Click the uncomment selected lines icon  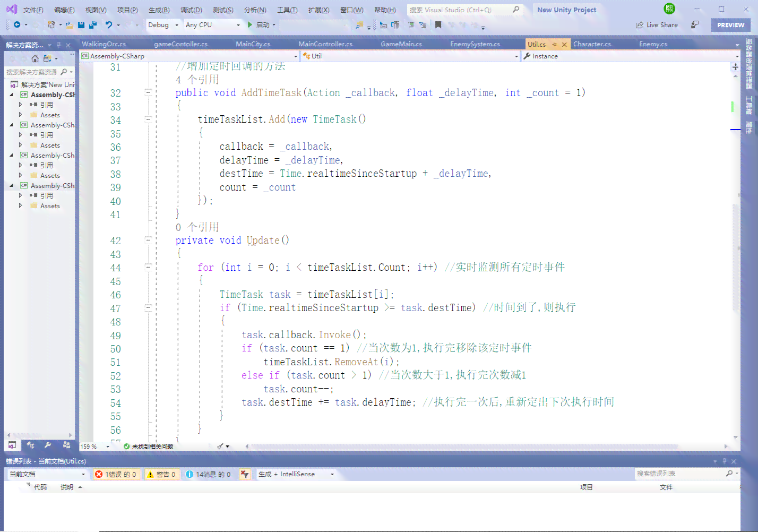point(423,25)
